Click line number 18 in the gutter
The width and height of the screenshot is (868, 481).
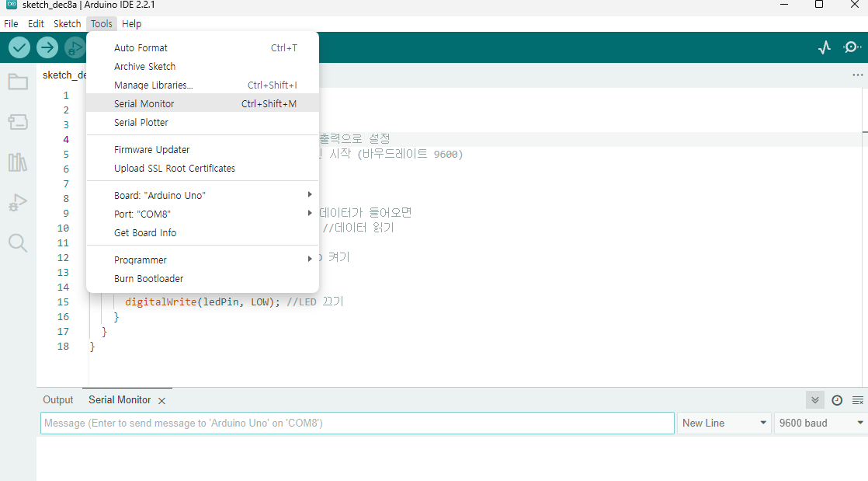tap(64, 347)
